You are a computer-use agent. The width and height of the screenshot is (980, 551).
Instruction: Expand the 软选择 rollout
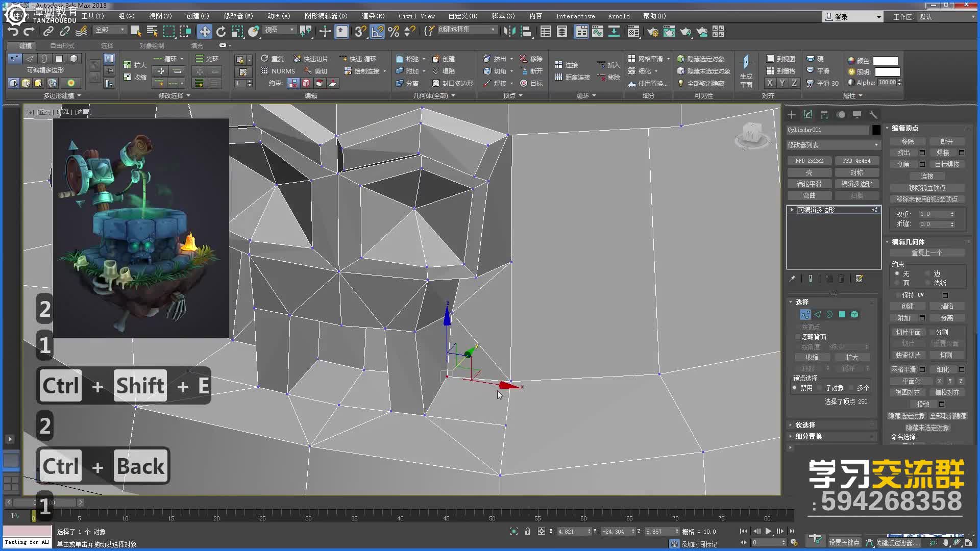(x=805, y=425)
